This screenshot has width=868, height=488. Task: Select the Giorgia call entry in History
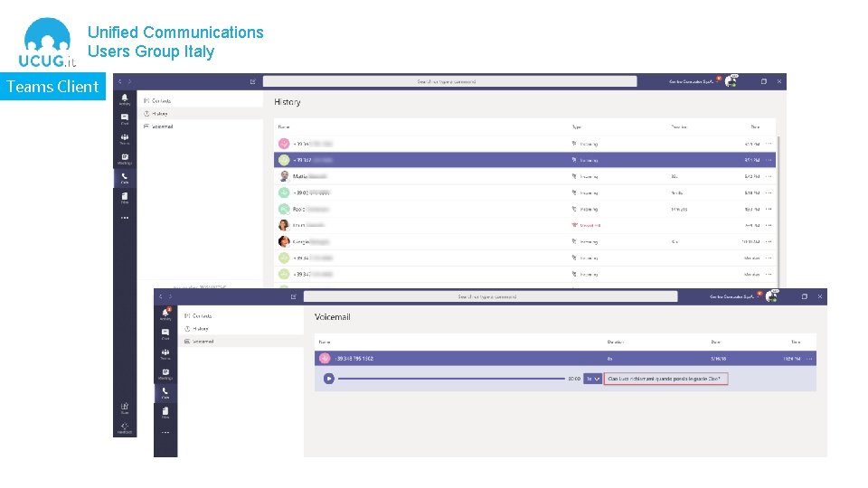524,242
